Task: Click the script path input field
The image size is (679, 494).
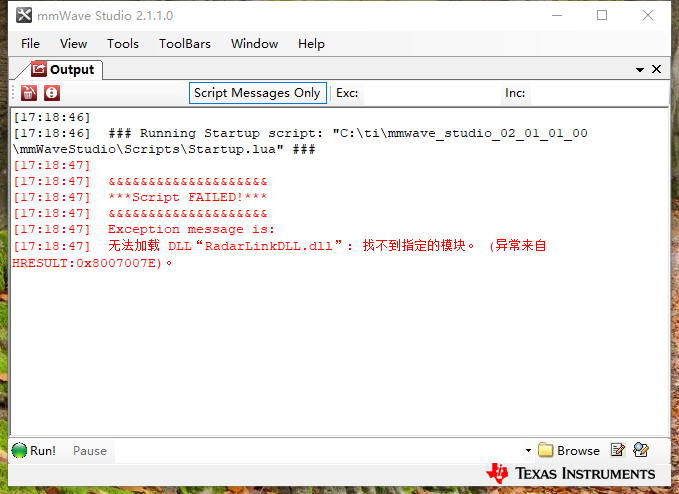Action: coord(318,451)
